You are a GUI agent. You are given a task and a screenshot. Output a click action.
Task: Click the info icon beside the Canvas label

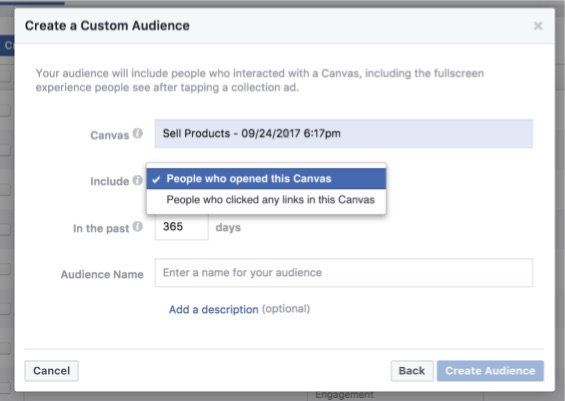(138, 133)
